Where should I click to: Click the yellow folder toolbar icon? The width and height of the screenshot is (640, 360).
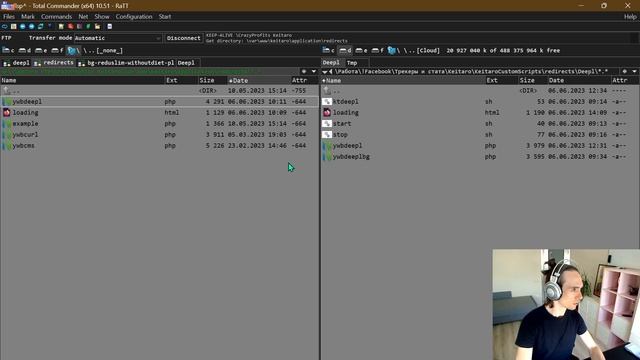97,27
